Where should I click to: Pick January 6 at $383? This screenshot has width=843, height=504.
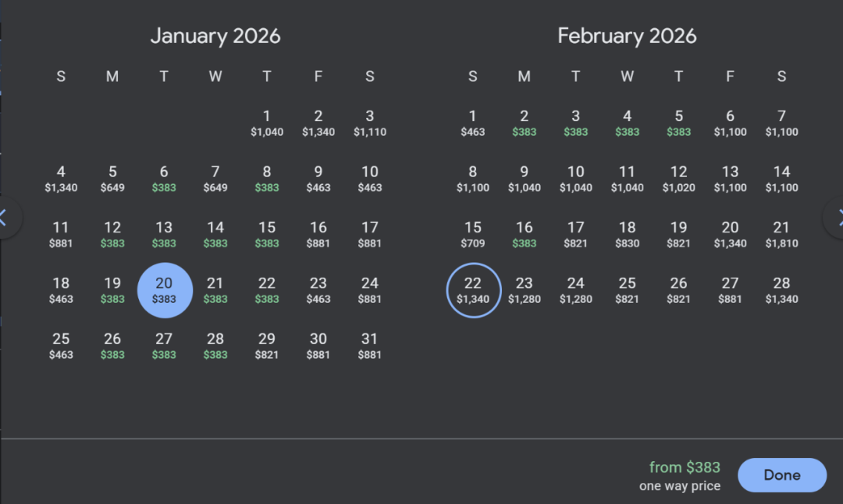[164, 179]
